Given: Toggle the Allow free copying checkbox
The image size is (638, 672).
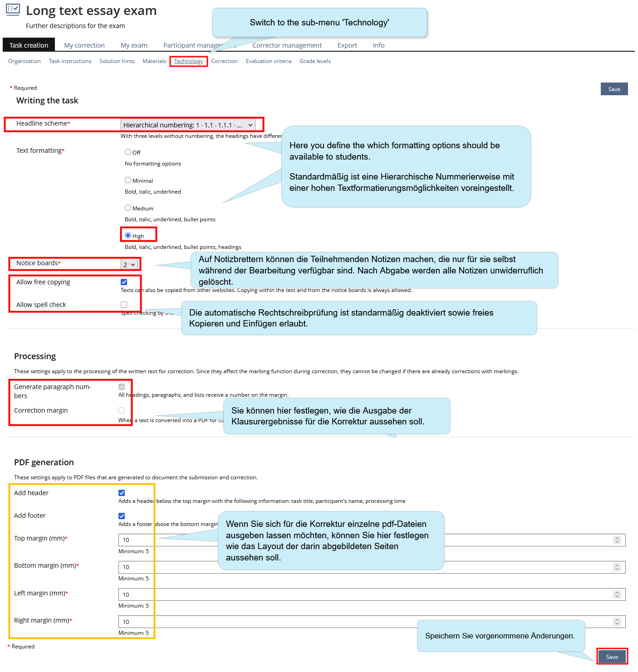Looking at the screenshot, I should point(124,282).
